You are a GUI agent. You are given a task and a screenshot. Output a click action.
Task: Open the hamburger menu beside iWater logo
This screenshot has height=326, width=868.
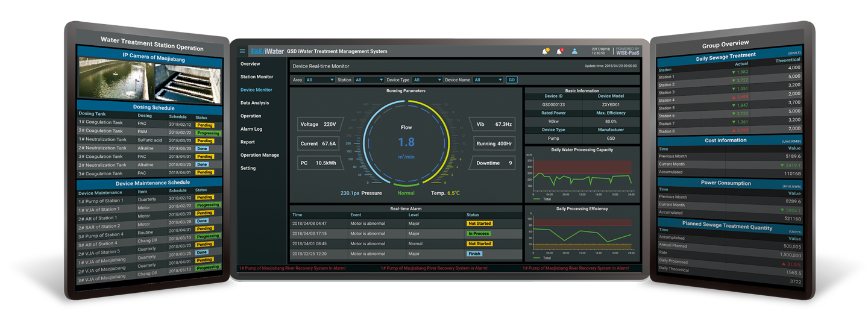click(x=242, y=51)
